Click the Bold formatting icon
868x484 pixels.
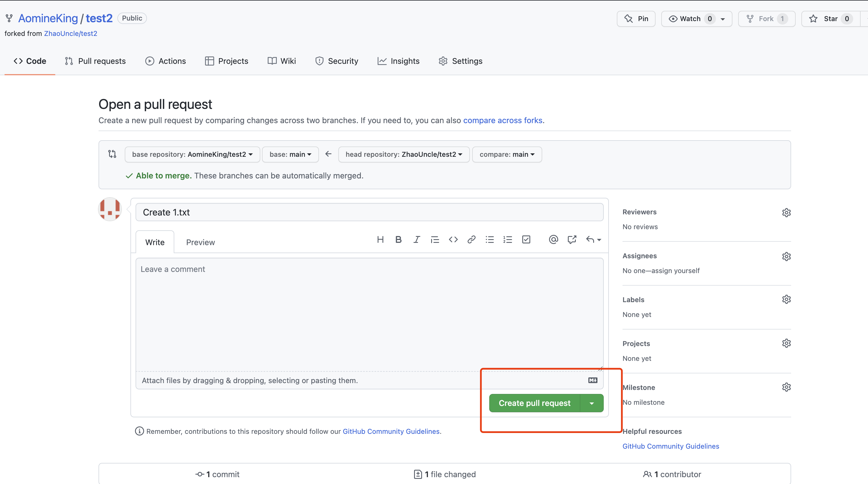tap(398, 239)
